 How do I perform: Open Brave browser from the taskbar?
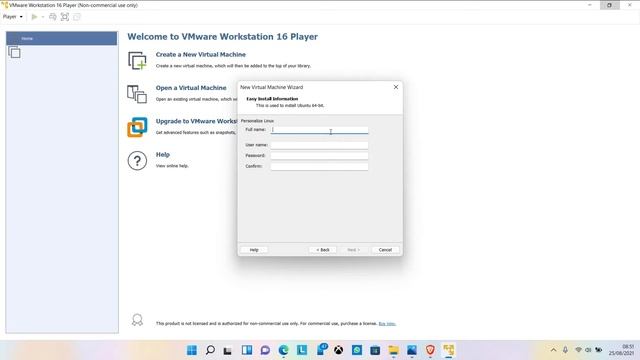(430, 350)
